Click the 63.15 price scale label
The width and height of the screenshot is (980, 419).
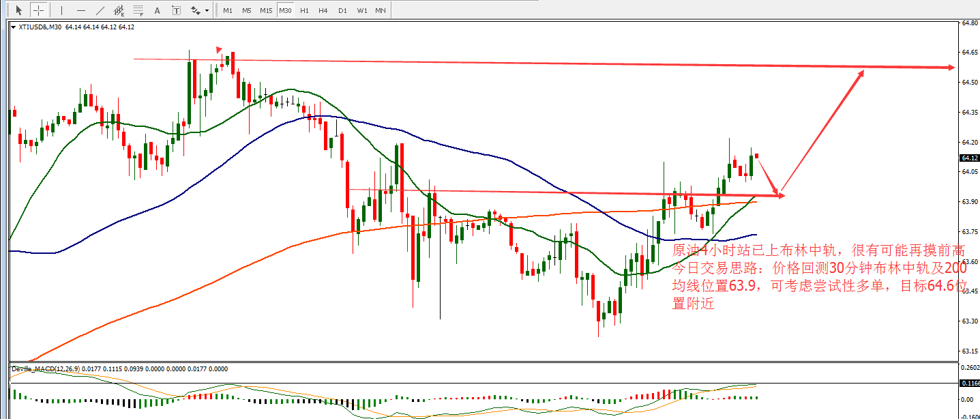(969, 351)
